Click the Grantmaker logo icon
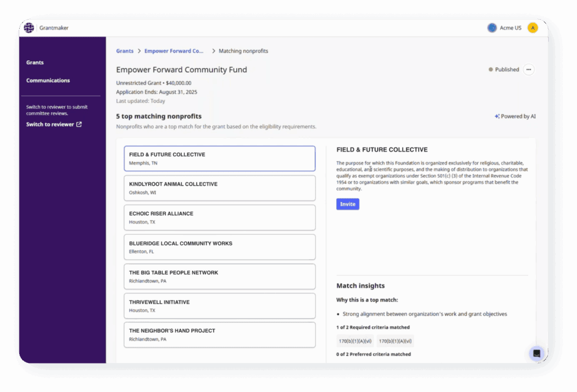The image size is (577, 392). [x=28, y=28]
